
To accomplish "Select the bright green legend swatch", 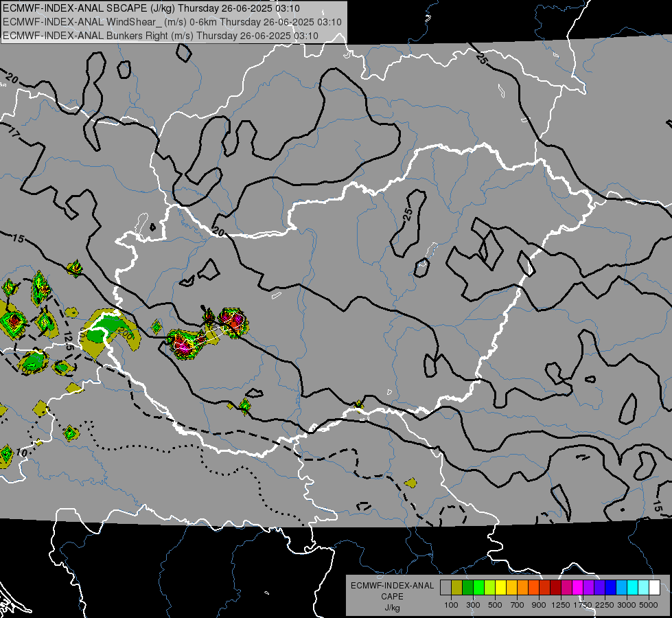I will pyautogui.click(x=478, y=588).
